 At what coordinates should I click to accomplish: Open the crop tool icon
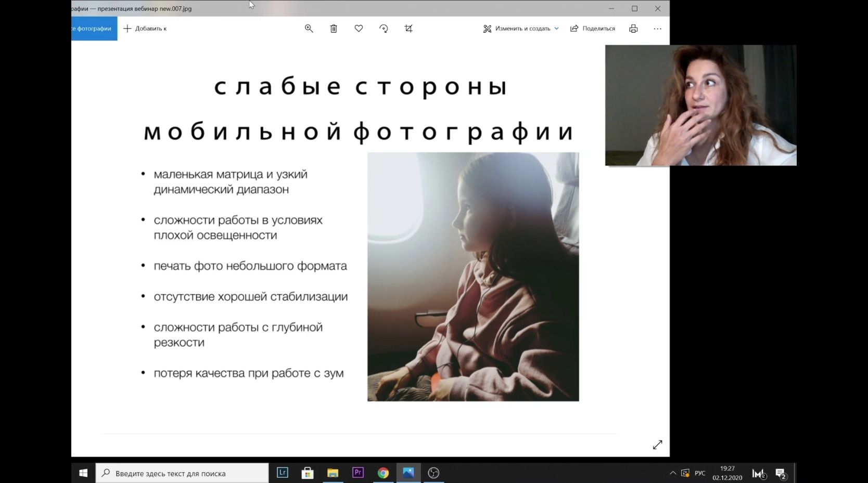[409, 29]
